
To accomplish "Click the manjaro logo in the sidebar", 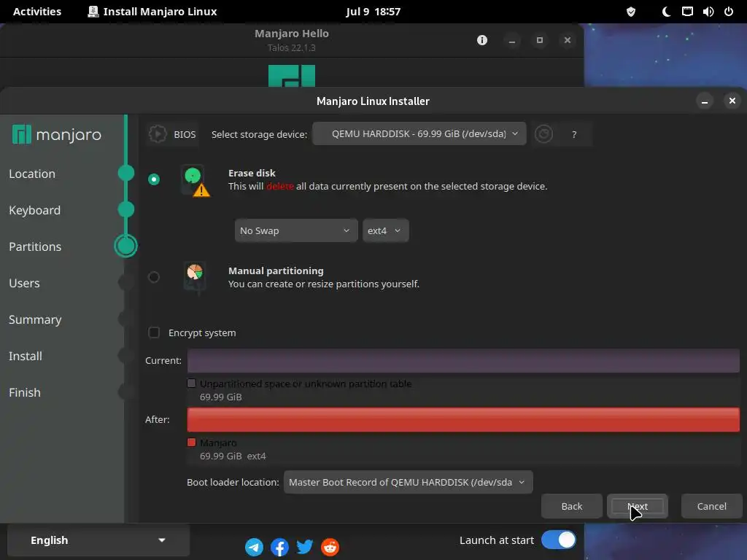I will pyautogui.click(x=57, y=135).
